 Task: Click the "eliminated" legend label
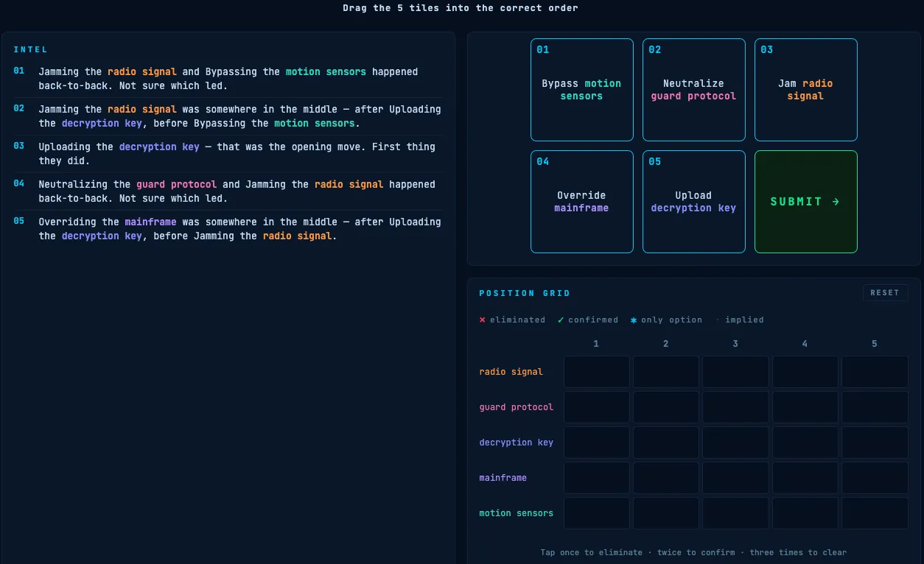pyautogui.click(x=517, y=320)
